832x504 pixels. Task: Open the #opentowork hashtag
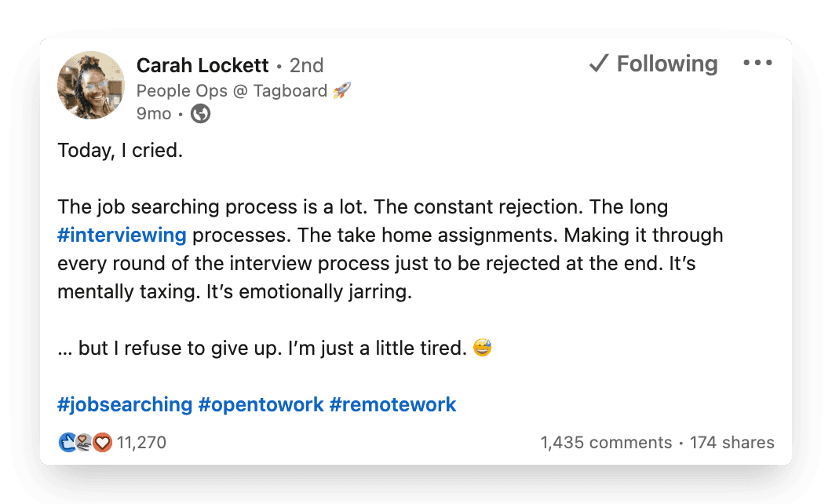pyautogui.click(x=261, y=404)
